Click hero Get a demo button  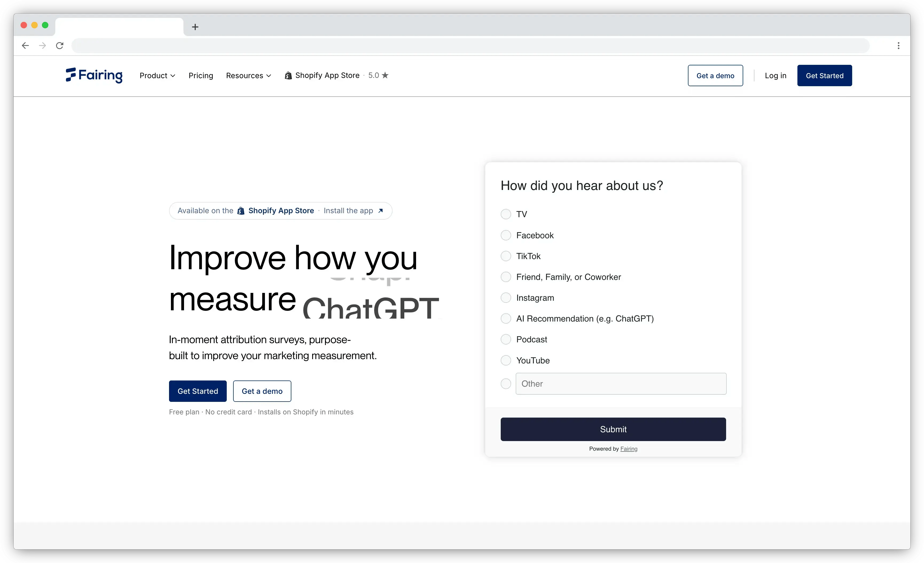tap(262, 391)
